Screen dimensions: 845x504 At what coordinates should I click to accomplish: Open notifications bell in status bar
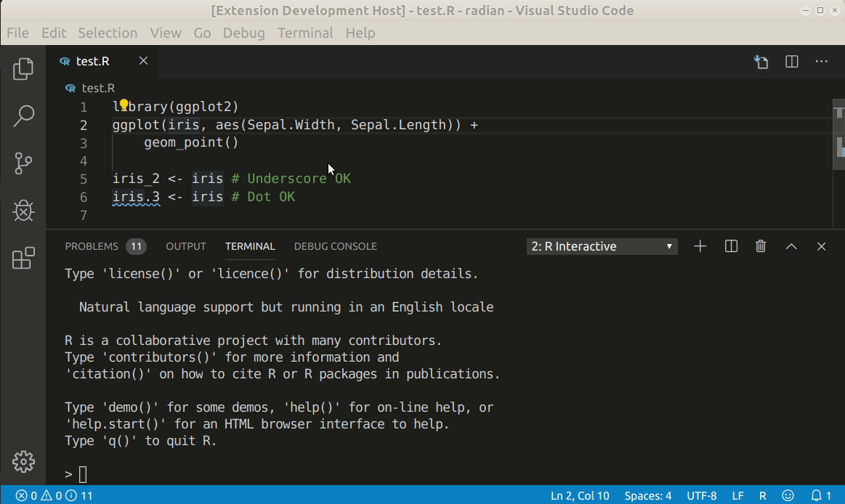pos(821,495)
